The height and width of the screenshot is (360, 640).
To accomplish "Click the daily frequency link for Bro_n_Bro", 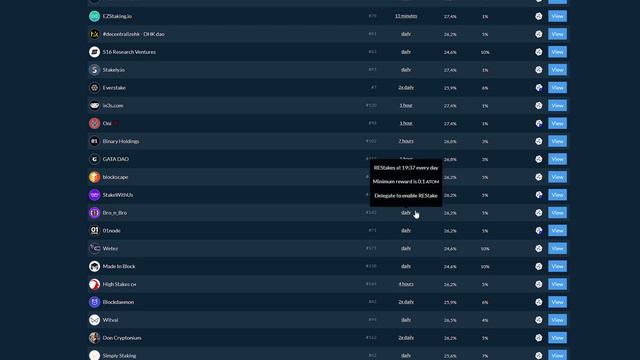I will (406, 213).
